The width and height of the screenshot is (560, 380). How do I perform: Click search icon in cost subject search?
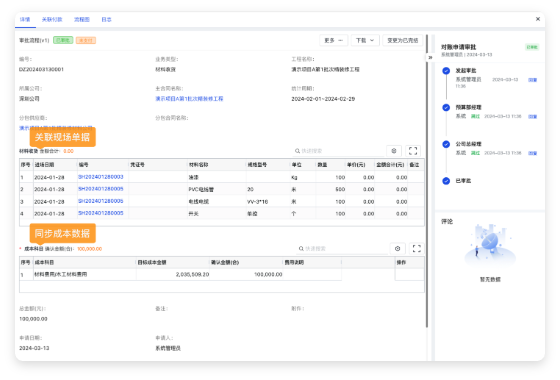tap(301, 249)
